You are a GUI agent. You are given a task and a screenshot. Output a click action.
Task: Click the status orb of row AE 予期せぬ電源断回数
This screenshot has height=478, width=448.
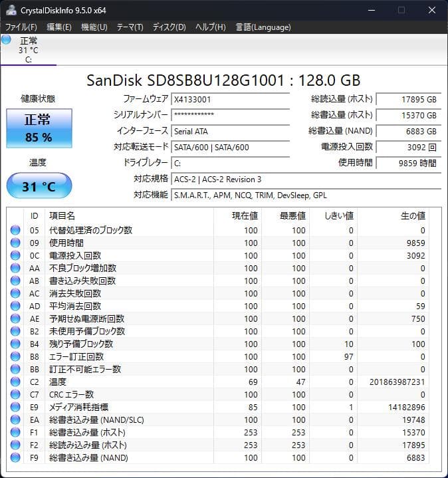(x=15, y=318)
